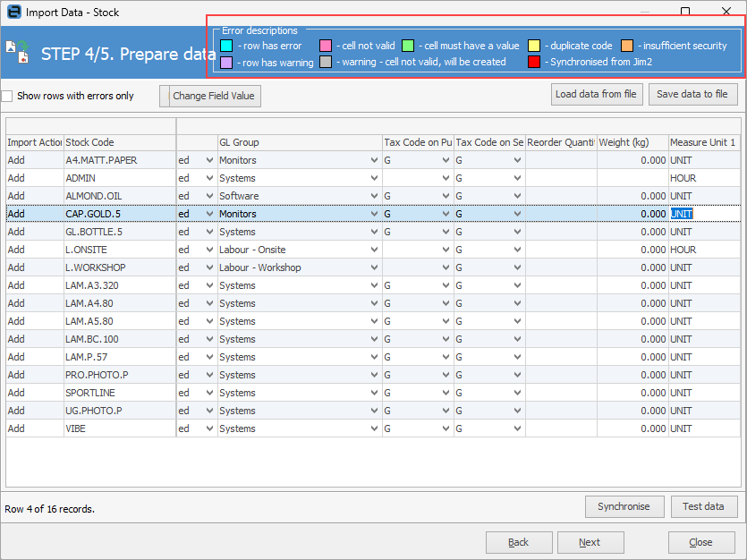
Task: Open Tax Code on Sales dropdown for SPORTLINE
Action: point(517,393)
